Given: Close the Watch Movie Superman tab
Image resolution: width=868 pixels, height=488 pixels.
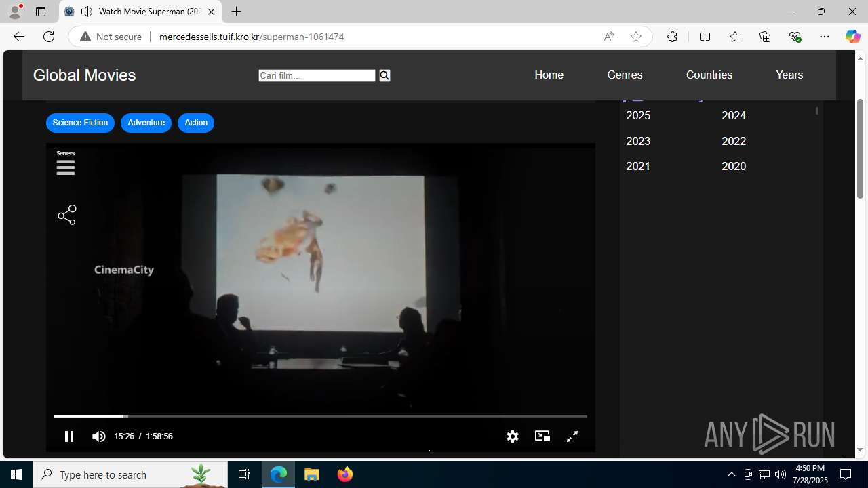Looking at the screenshot, I should click(212, 12).
